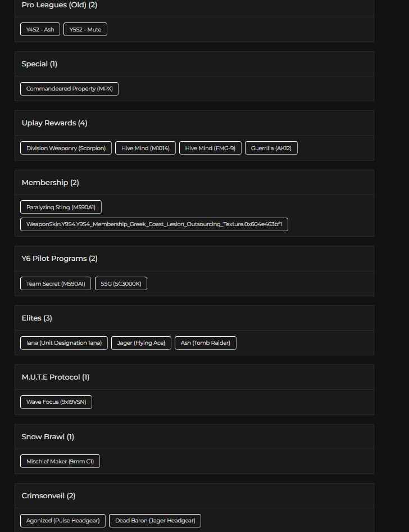Click Wave Focus (9x19VSN) tag
The width and height of the screenshot is (409, 532).
(56, 402)
